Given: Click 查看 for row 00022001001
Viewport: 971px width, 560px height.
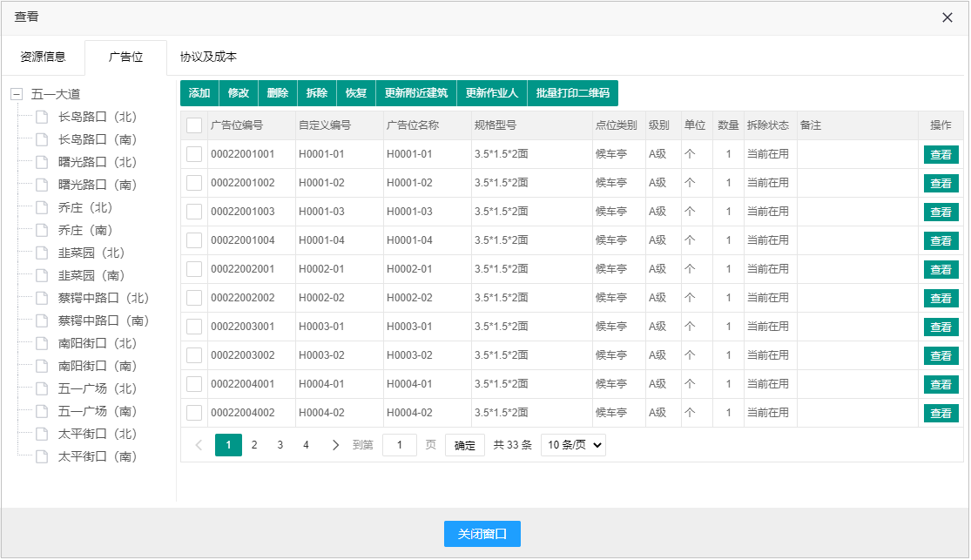Looking at the screenshot, I should click(941, 154).
